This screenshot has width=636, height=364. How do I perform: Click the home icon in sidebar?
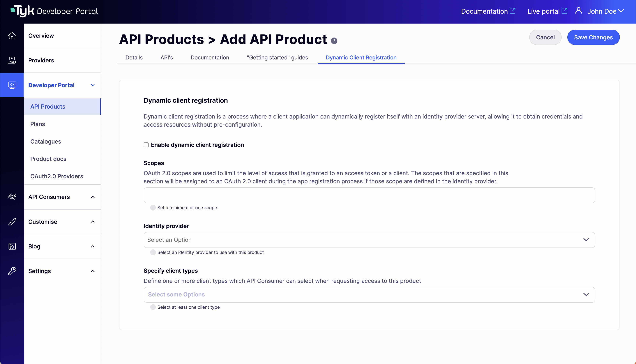tap(12, 36)
